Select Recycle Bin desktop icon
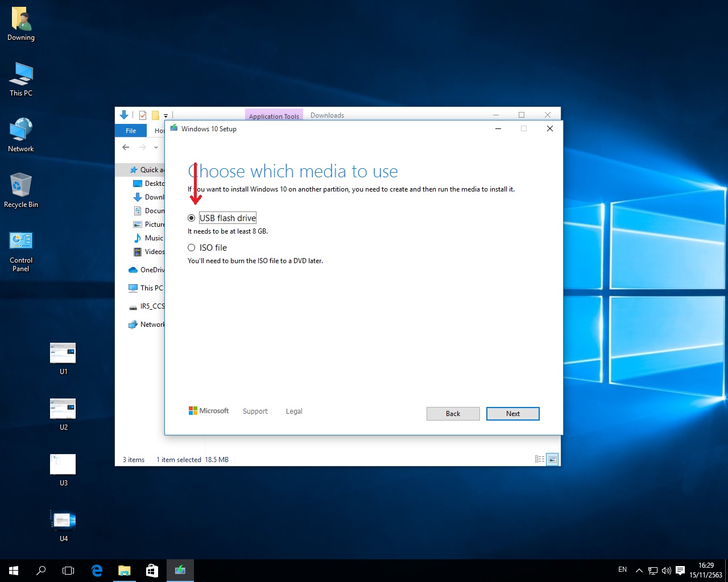The image size is (728, 582). 21,191
